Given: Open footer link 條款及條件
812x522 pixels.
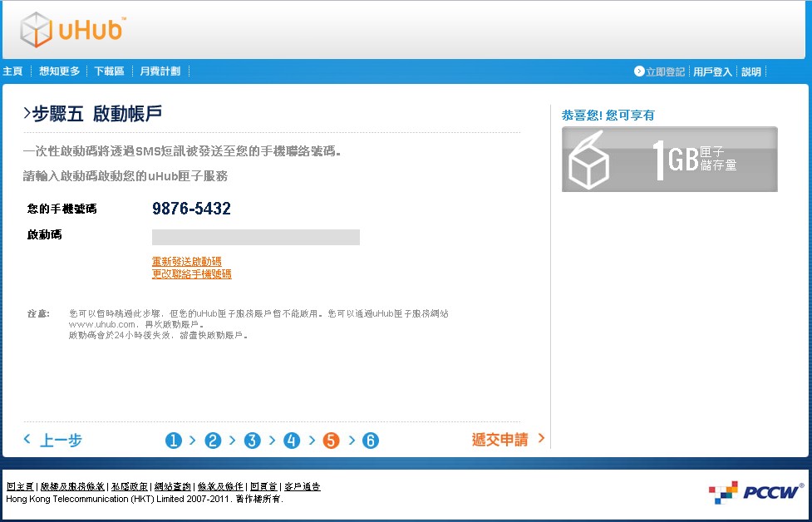Looking at the screenshot, I should click(220, 486).
